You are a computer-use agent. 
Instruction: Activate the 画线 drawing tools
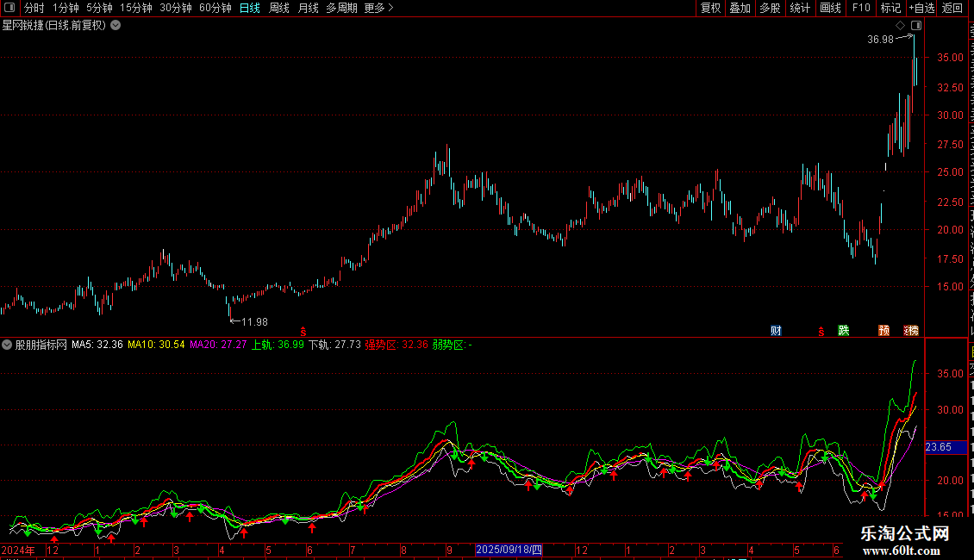830,8
